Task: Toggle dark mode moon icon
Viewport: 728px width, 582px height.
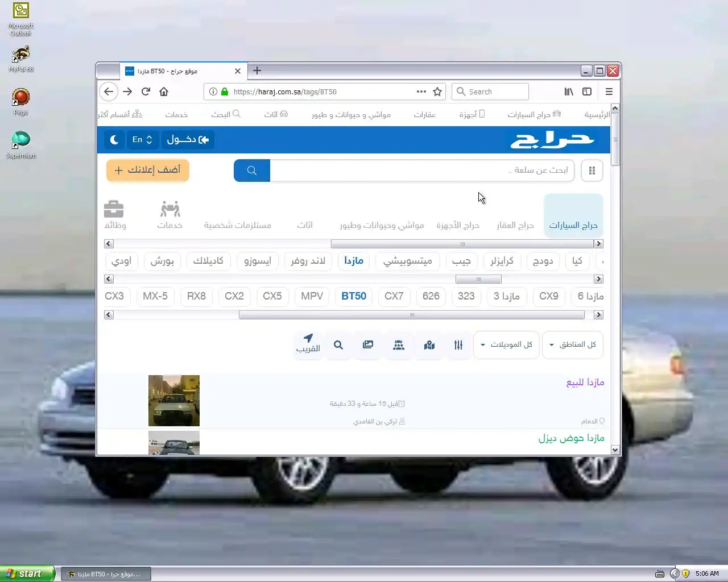Action: click(114, 139)
